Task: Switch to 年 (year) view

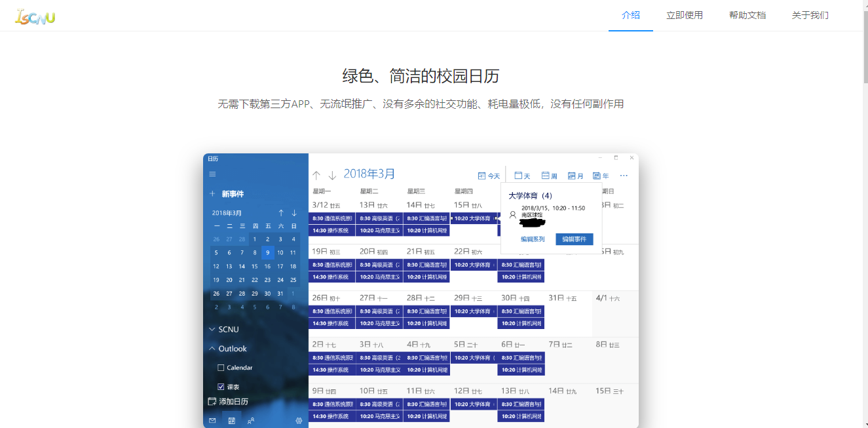Action: click(601, 176)
